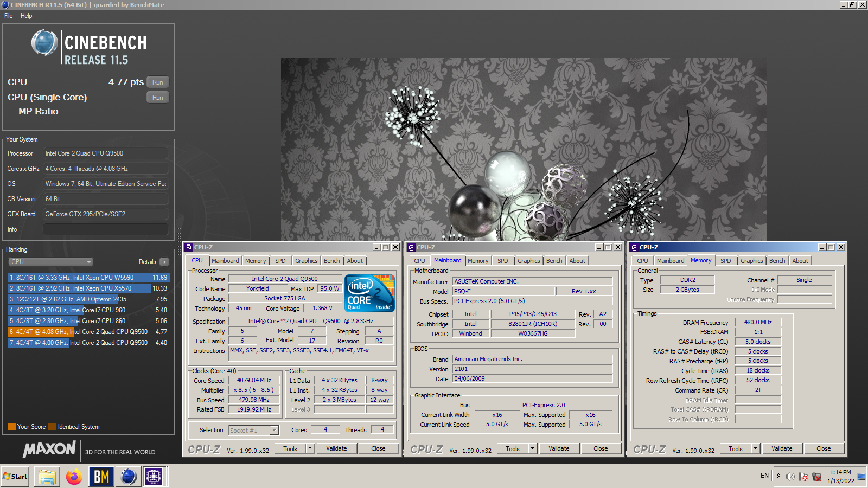Switch to Cinebench via its taskbar icon
The image size is (868, 488).
click(129, 477)
